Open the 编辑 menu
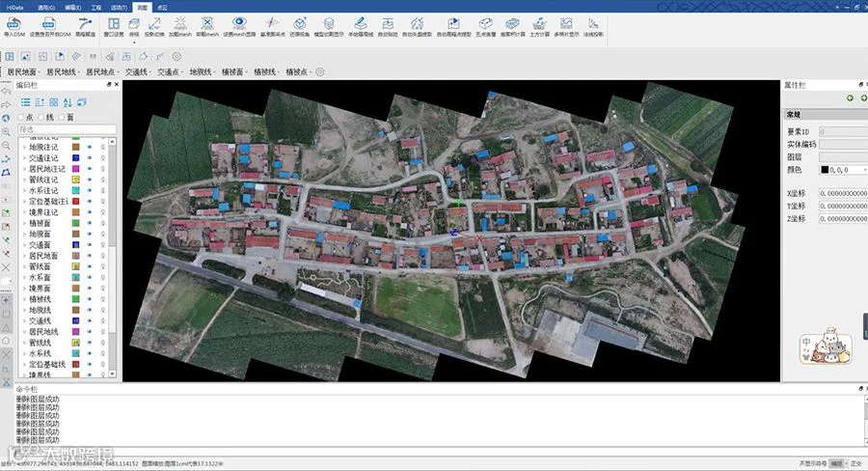The height and width of the screenshot is (471, 868). pyautogui.click(x=74, y=6)
